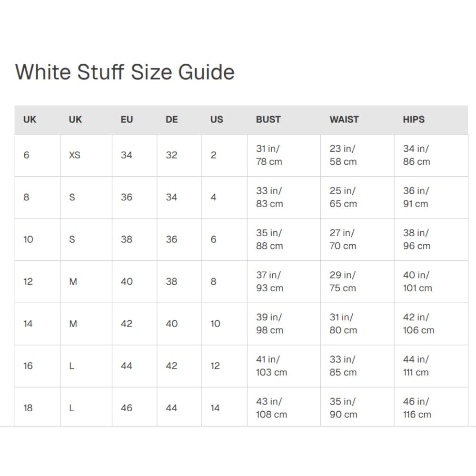Select UK size 18 cell
Viewport: 476px width, 476px height.
click(38, 407)
